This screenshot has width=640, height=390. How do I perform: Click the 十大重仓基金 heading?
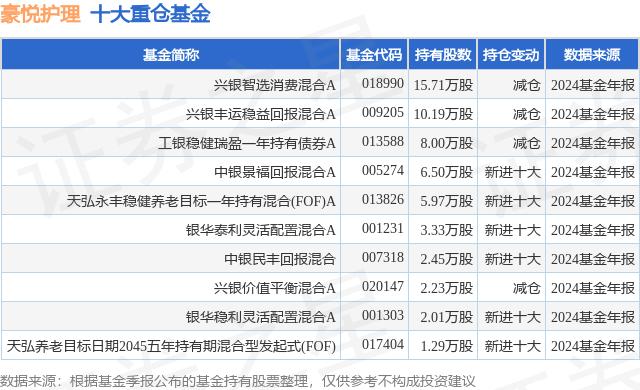[150, 14]
